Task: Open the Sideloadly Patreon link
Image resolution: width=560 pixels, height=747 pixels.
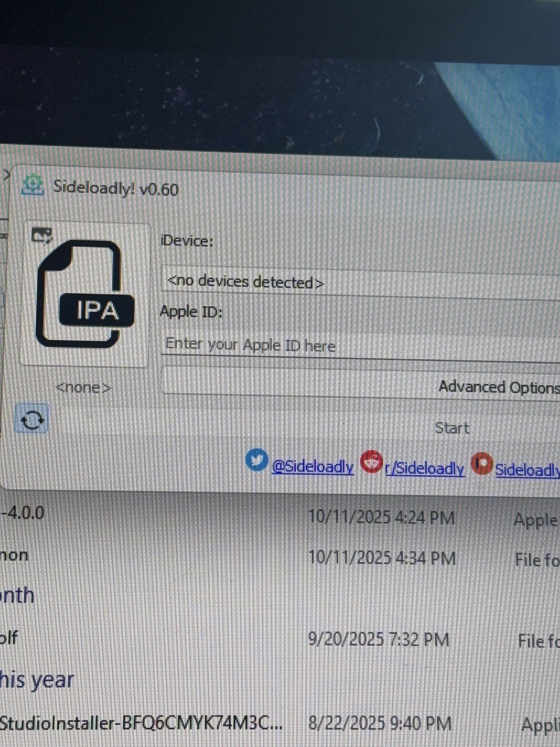Action: [x=527, y=470]
